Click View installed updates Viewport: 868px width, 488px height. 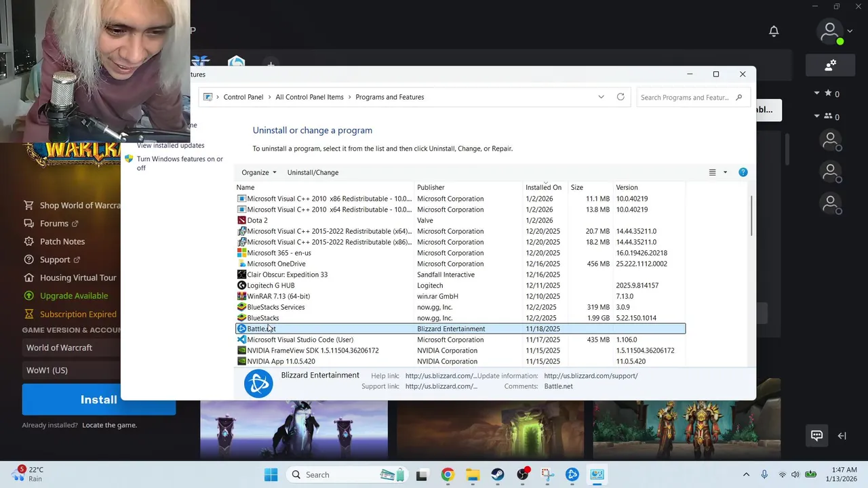tap(170, 145)
